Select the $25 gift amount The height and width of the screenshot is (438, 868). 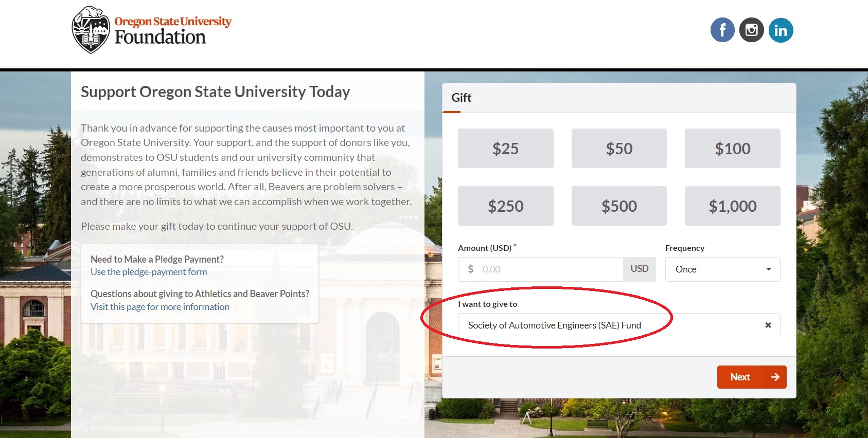click(x=505, y=149)
